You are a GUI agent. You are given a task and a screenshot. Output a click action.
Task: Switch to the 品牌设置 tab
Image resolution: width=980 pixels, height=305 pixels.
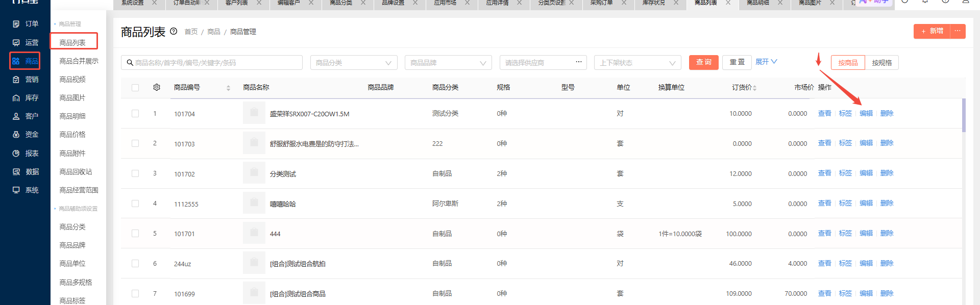click(x=393, y=3)
